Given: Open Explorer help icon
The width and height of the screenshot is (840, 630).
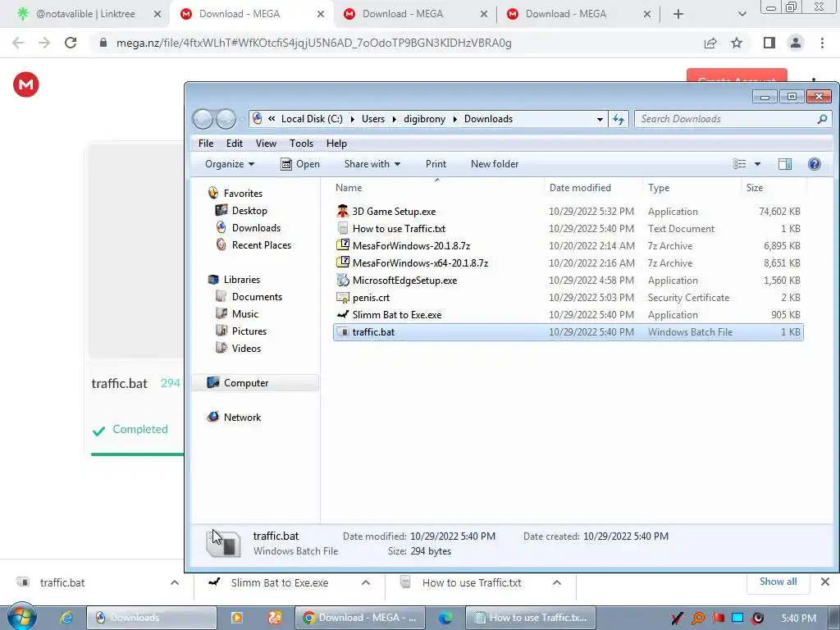Looking at the screenshot, I should coord(815,164).
